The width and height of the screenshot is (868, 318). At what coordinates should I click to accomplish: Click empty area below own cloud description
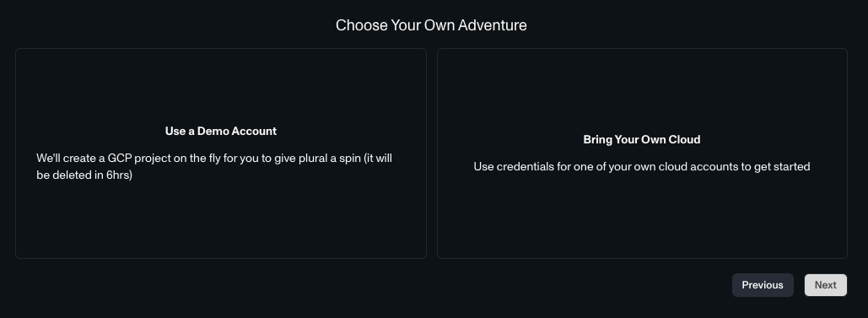coord(642,216)
